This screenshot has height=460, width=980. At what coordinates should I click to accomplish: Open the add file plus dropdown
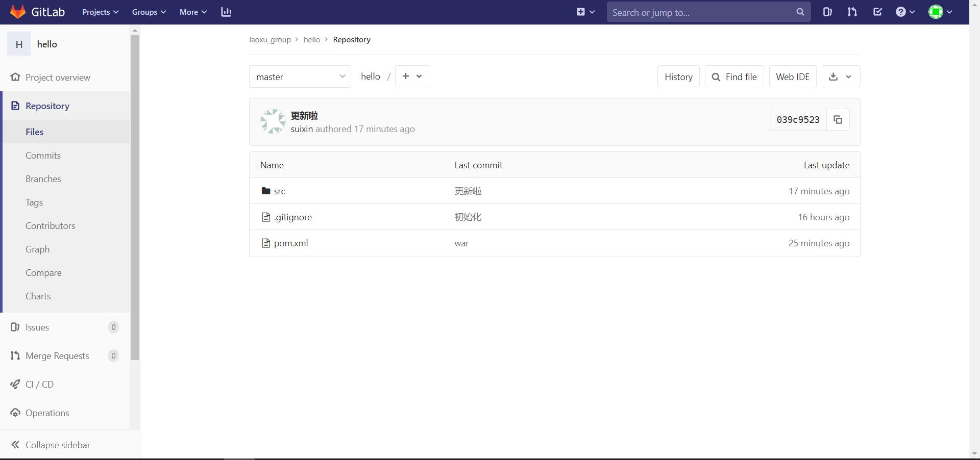[412, 76]
